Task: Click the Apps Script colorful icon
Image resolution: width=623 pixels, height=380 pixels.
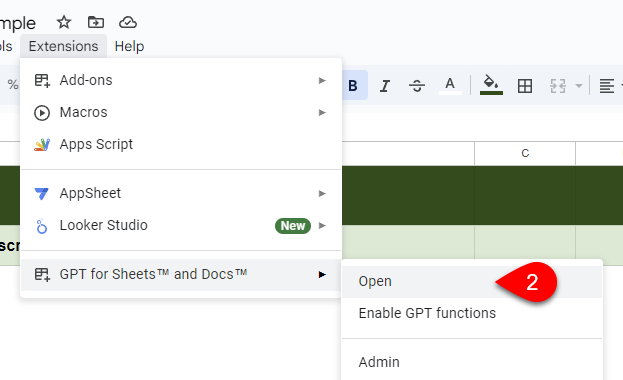Action: coord(42,145)
